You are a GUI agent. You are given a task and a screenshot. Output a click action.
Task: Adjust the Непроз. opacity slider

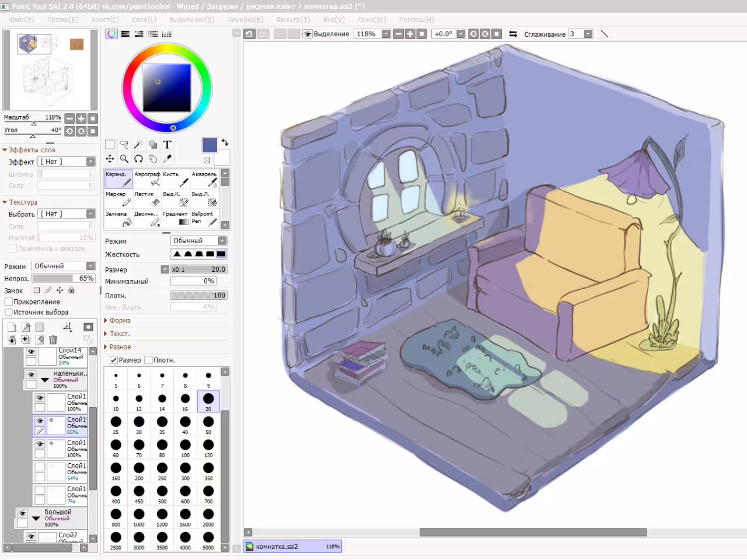pyautogui.click(x=64, y=278)
